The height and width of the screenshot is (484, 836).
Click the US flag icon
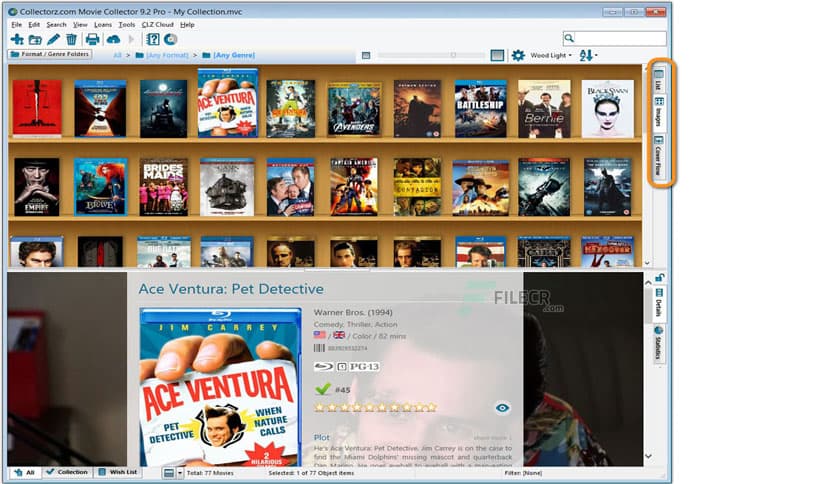319,335
